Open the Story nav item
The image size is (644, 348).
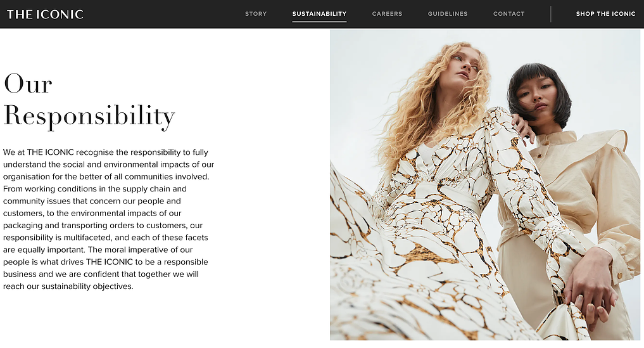pos(256,13)
